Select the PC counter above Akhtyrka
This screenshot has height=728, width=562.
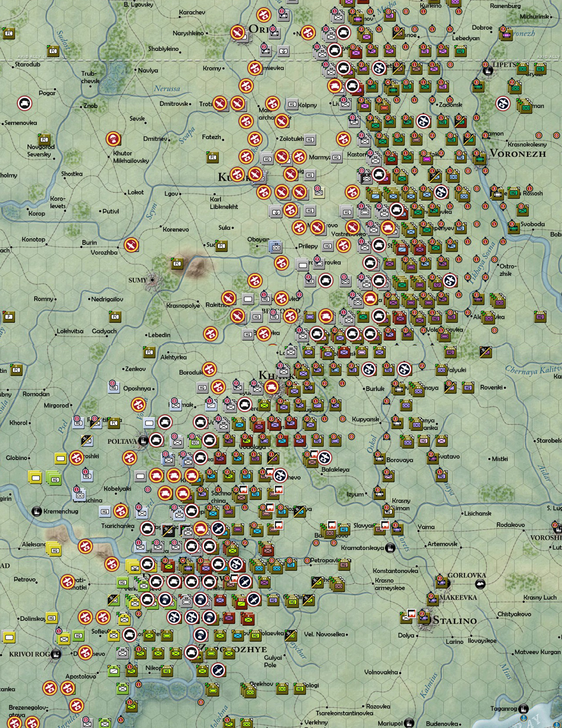(x=149, y=352)
